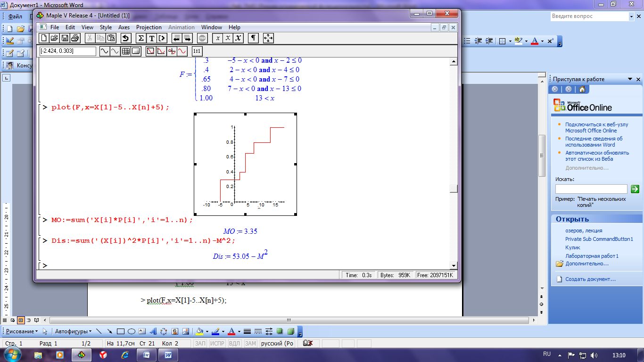The image size is (644, 362).
Task: Open 'Автоматически обновлять этот список' link
Action: click(597, 156)
